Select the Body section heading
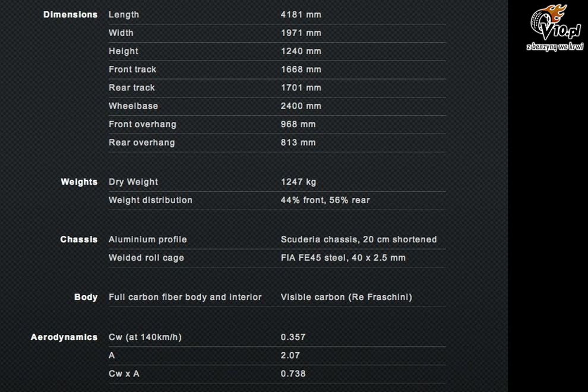 coord(86,297)
